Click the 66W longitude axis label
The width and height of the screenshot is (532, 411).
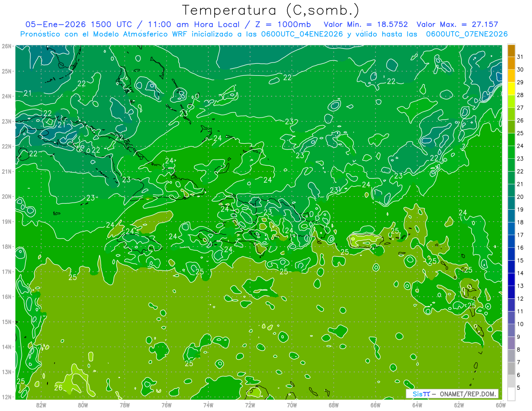pos(375,405)
